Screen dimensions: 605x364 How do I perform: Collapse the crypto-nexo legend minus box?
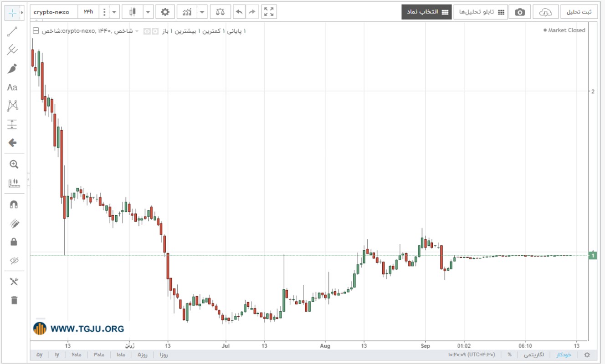(x=36, y=31)
